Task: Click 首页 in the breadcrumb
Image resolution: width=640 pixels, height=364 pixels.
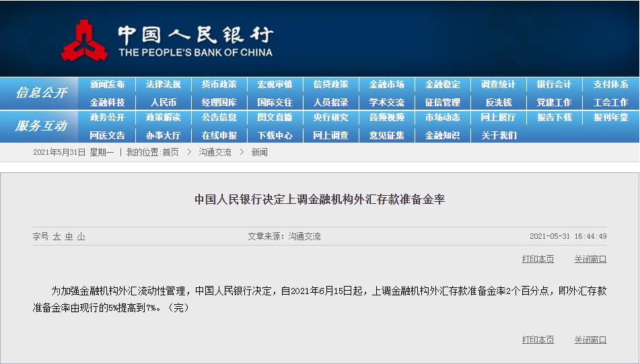Action: (171, 153)
